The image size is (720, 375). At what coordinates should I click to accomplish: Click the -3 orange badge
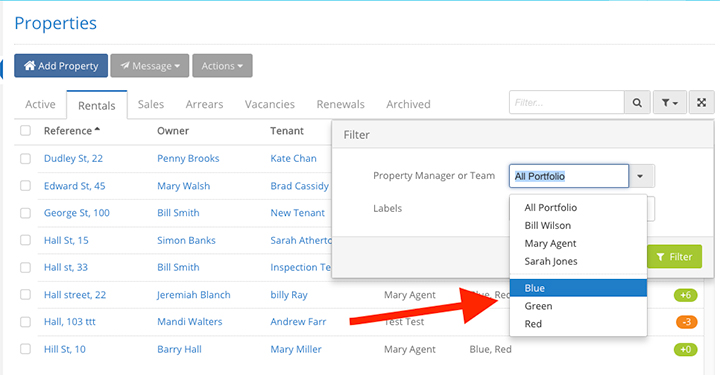(x=686, y=322)
